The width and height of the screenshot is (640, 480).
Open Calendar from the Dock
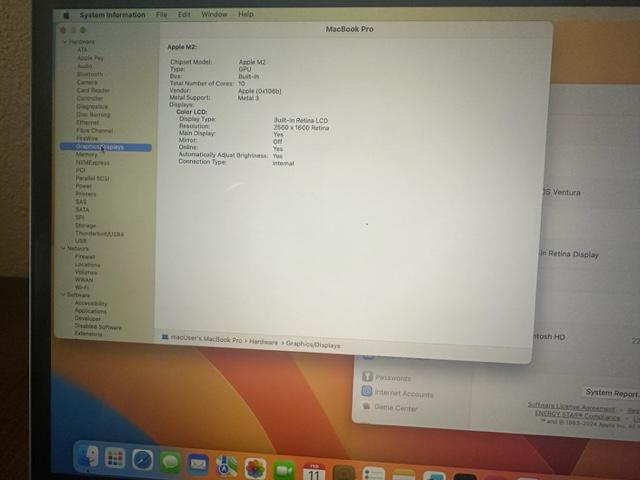point(313,472)
